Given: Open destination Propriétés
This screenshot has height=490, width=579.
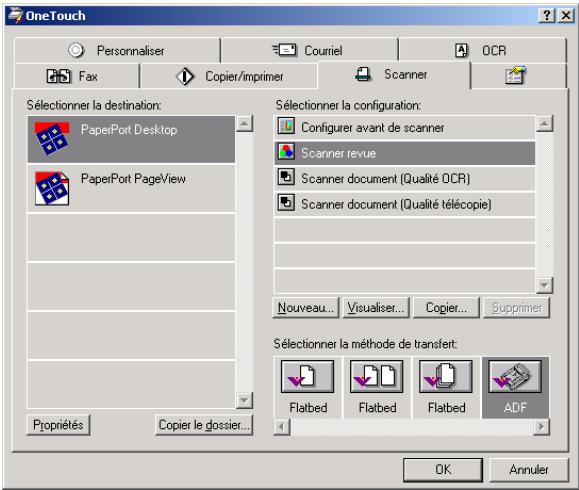Looking at the screenshot, I should (x=58, y=425).
